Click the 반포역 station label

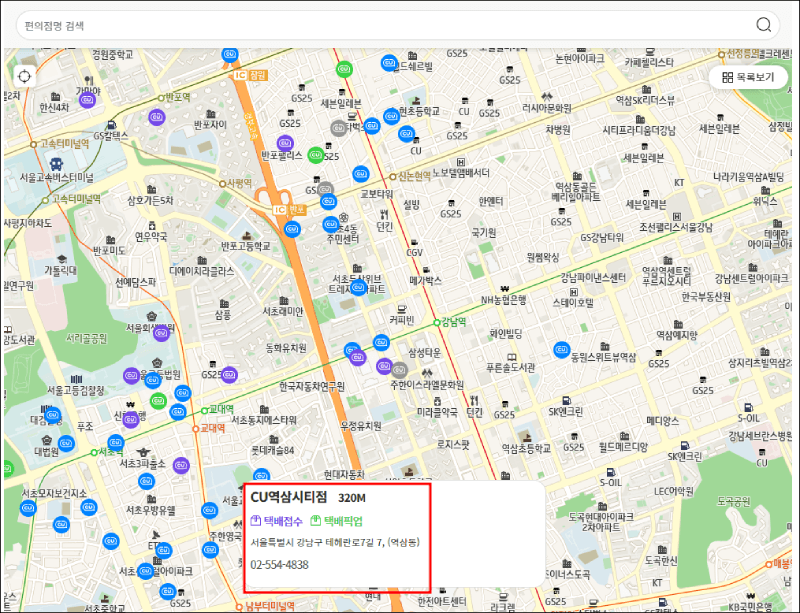pyautogui.click(x=178, y=97)
